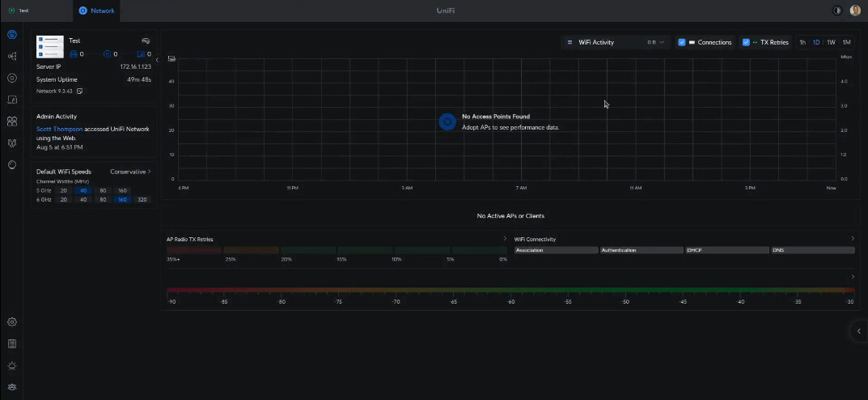This screenshot has width=868, height=400.
Task: Click the Server IP value 172.16.1.123
Action: click(x=136, y=66)
